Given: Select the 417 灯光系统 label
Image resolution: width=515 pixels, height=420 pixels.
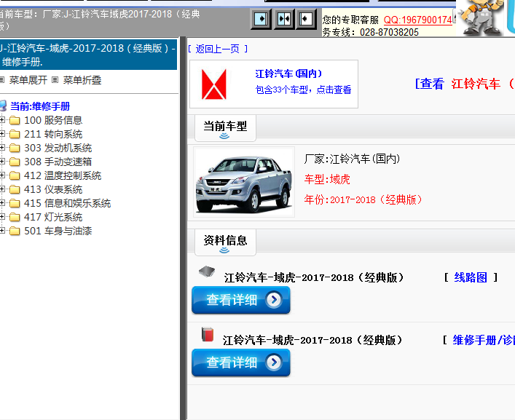Looking at the screenshot, I should [x=53, y=217].
